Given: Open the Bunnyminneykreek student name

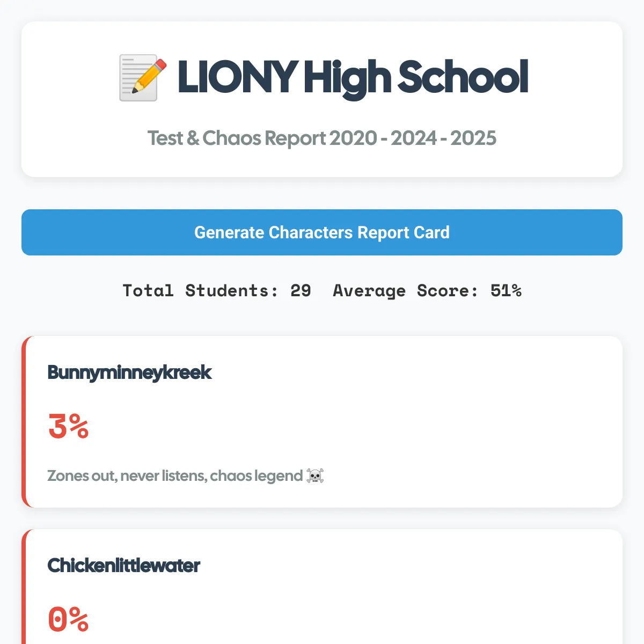Looking at the screenshot, I should 129,372.
